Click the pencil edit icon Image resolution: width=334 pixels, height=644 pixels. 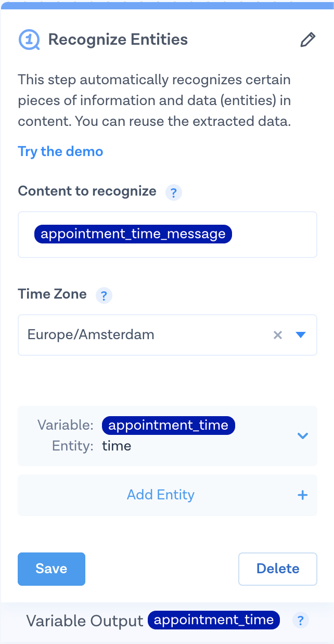307,40
